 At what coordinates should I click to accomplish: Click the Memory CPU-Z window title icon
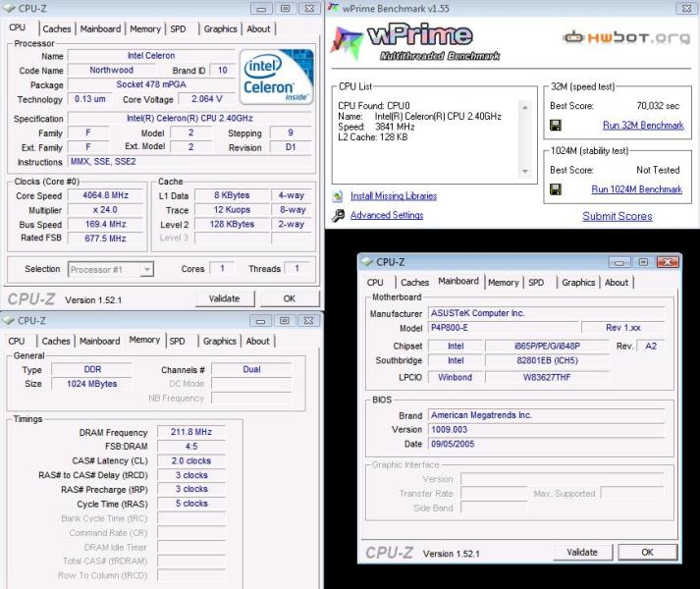[8, 320]
